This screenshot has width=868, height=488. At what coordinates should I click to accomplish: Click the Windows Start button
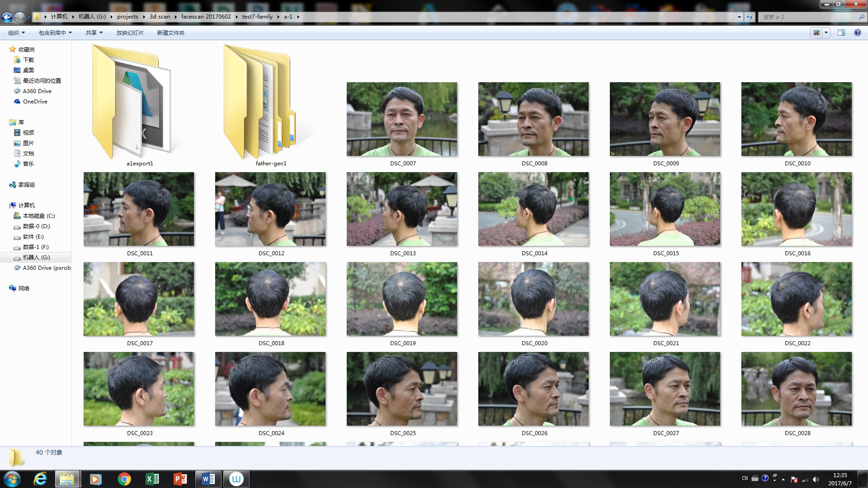point(12,479)
